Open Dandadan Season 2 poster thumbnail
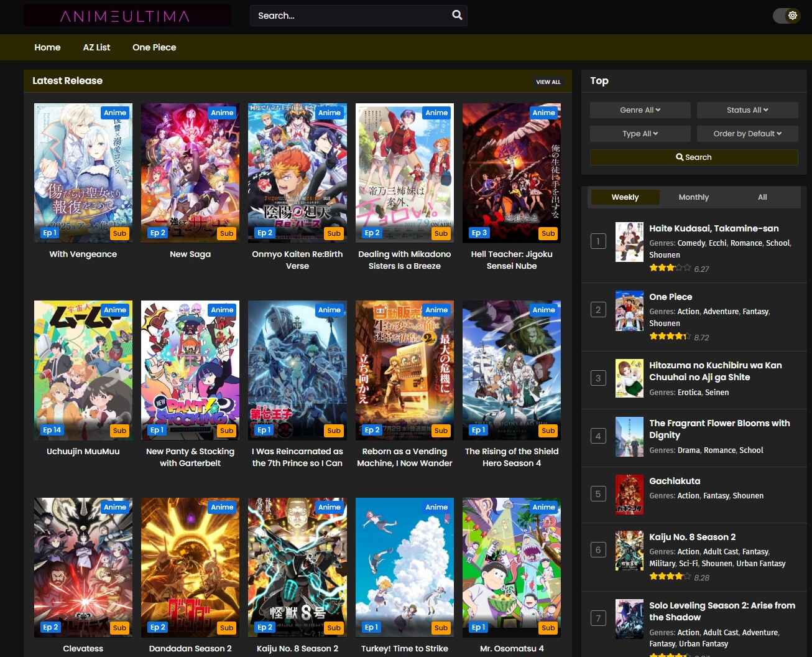Image resolution: width=812 pixels, height=657 pixels. pos(190,567)
